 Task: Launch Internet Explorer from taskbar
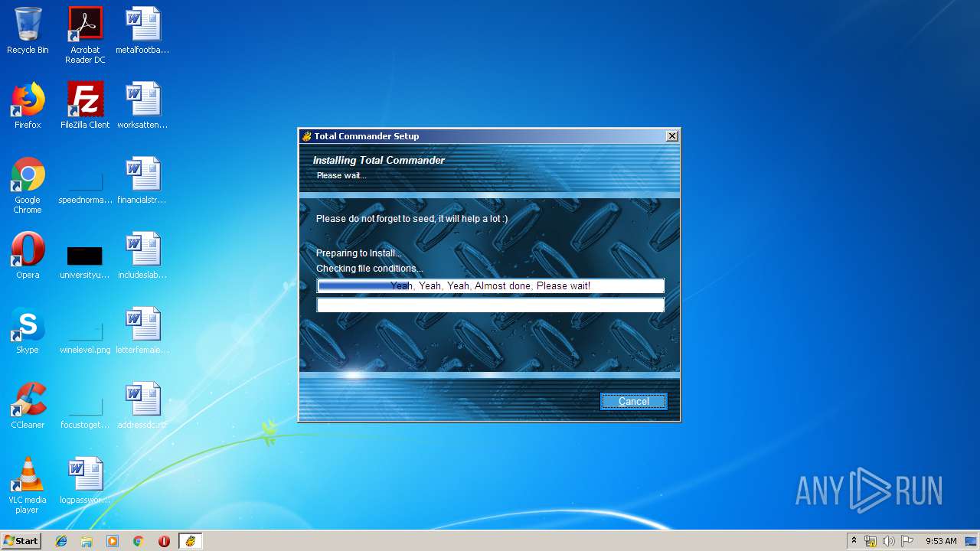pos(61,541)
